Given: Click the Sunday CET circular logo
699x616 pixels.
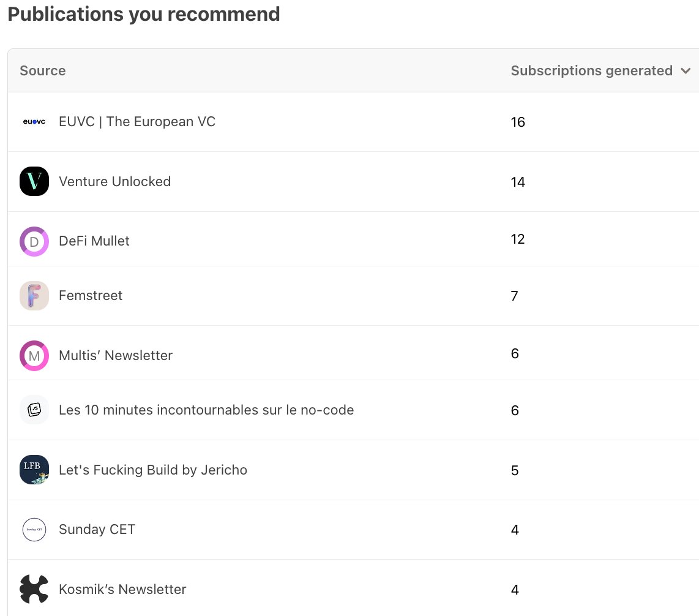Looking at the screenshot, I should point(34,530).
